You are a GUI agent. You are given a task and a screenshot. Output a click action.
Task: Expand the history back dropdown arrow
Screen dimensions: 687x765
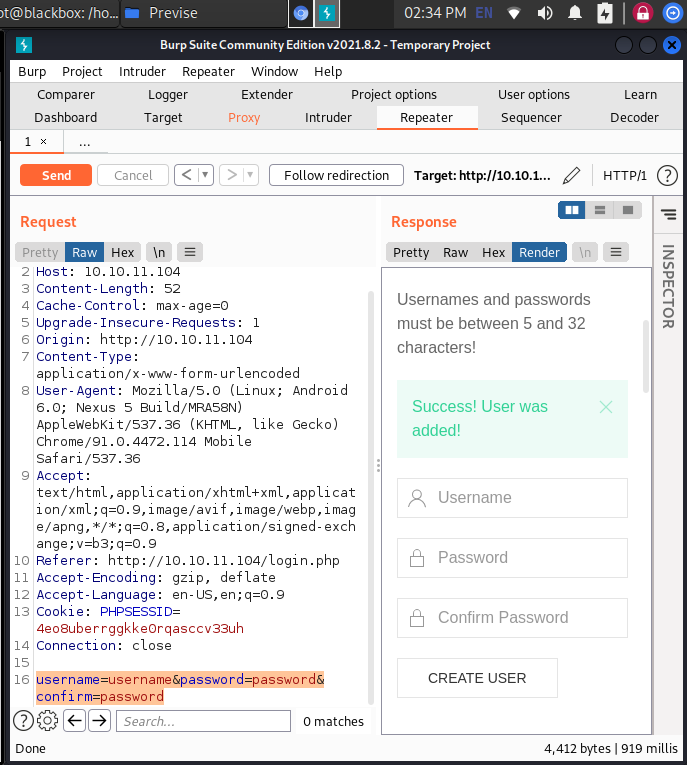[x=205, y=175]
